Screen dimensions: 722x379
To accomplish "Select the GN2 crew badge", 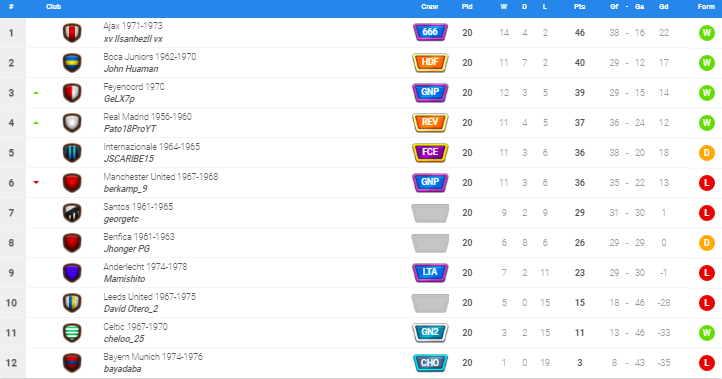I will tap(430, 332).
